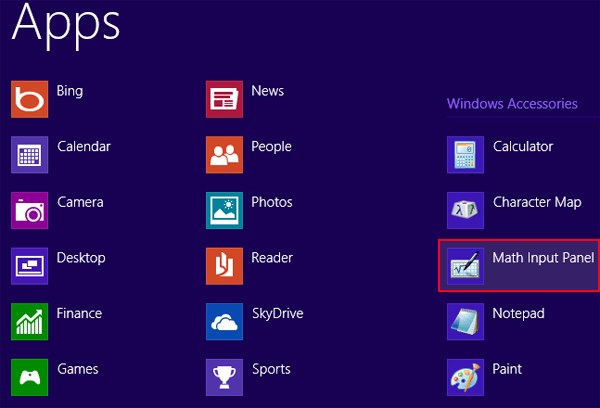Launch the Notepad icon
The width and height of the screenshot is (600, 408).
point(465,322)
